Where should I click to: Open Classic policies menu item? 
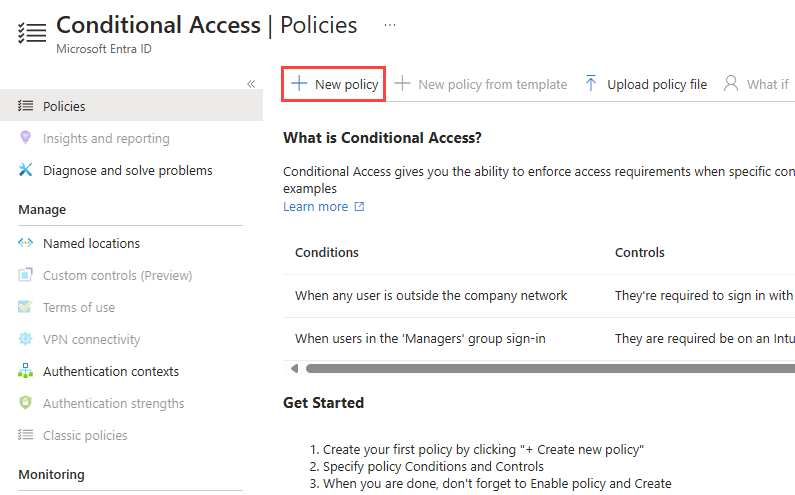click(85, 435)
